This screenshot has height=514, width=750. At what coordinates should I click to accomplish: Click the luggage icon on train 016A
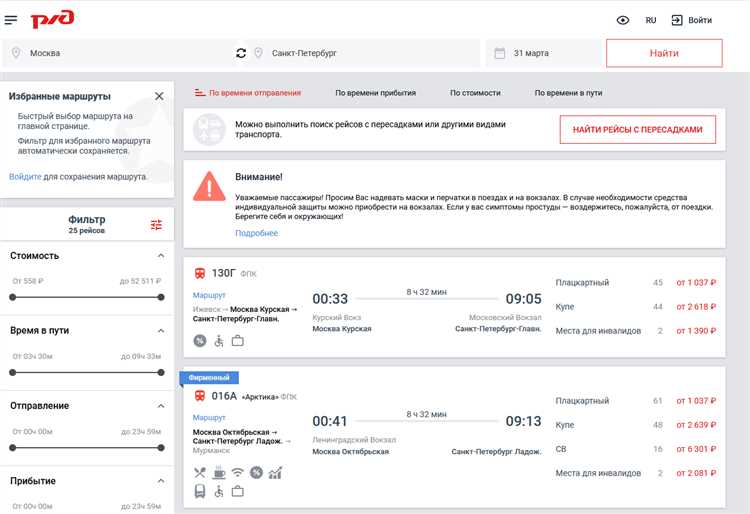[x=238, y=491]
